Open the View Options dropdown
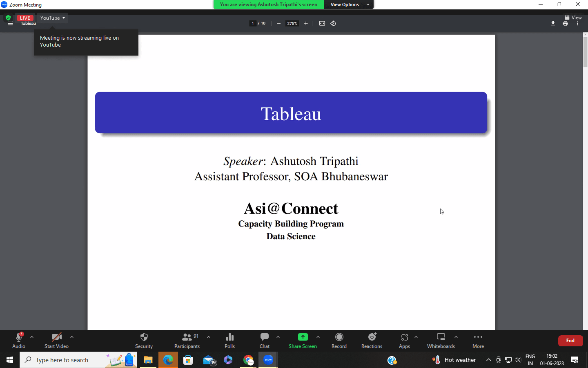Image resolution: width=588 pixels, height=368 pixels. point(349,4)
